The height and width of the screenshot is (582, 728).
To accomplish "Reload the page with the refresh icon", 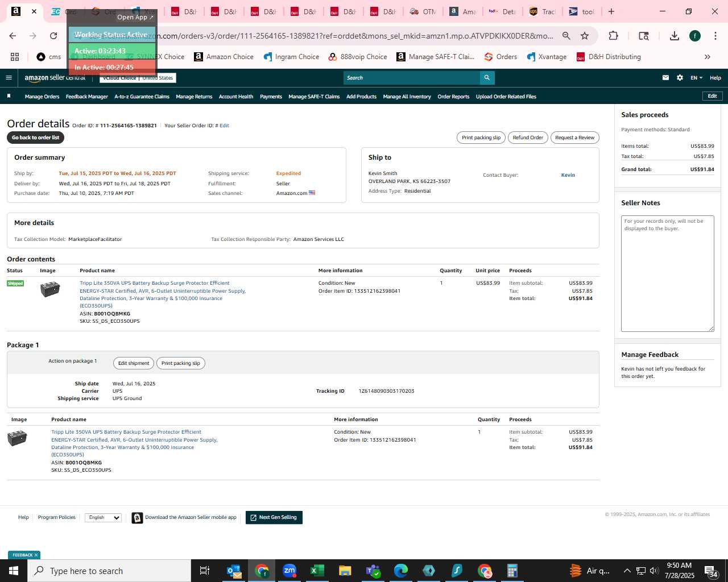I will pos(53,36).
